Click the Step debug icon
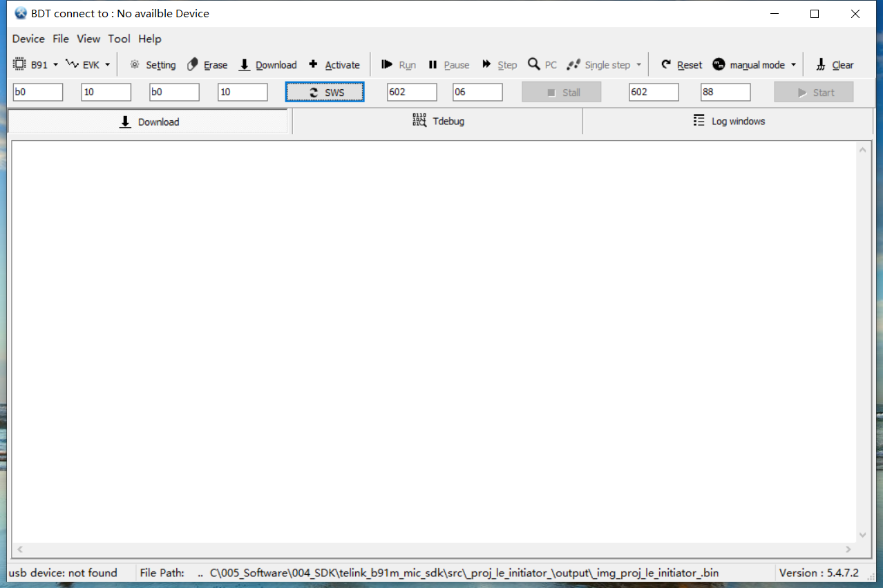Image resolution: width=883 pixels, height=588 pixels. click(x=486, y=64)
